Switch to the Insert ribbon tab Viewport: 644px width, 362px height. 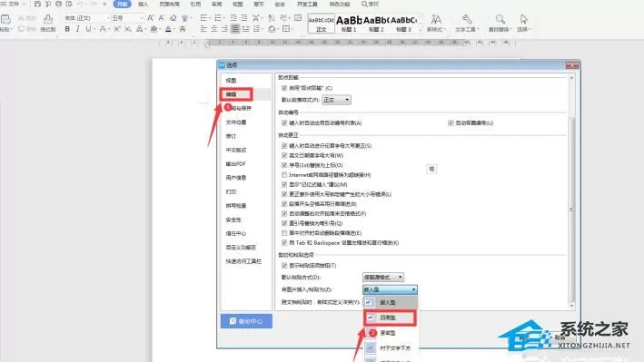[143, 5]
